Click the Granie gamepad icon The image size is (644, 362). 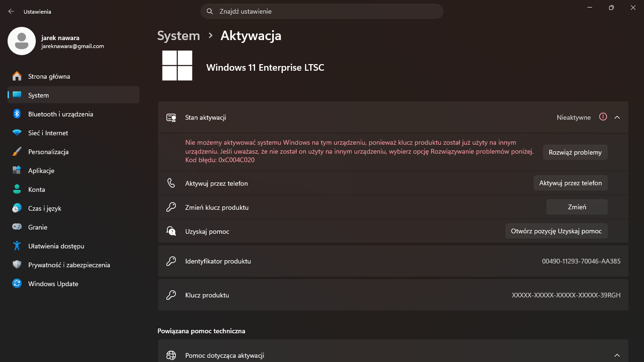point(17,227)
